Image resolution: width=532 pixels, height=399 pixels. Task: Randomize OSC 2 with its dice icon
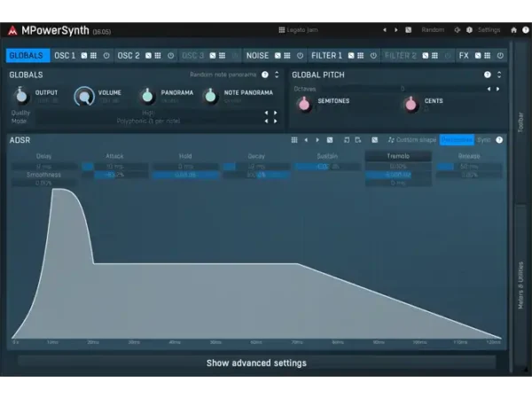pos(148,56)
